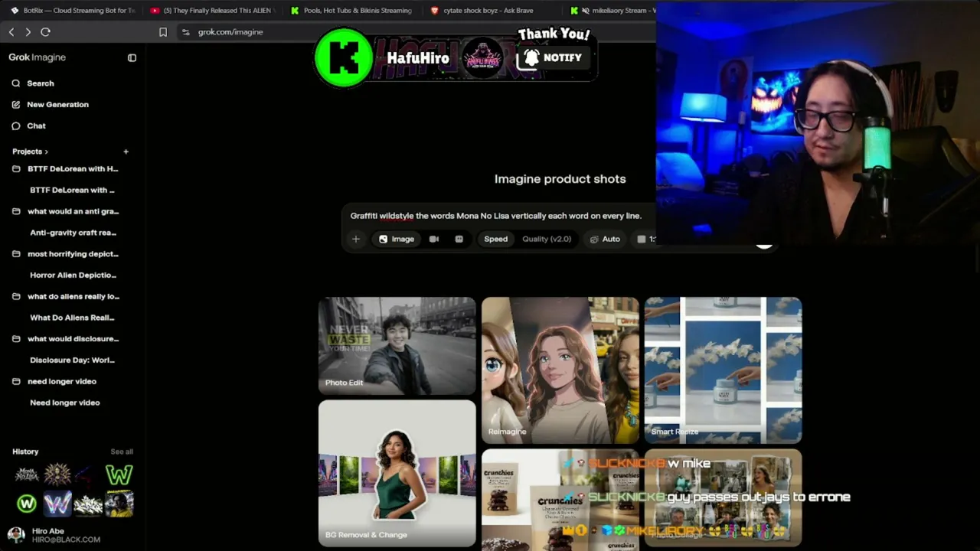This screenshot has height=551, width=980.
Task: Open the 'What Do Aliens Reall...' chat
Action: click(x=72, y=318)
